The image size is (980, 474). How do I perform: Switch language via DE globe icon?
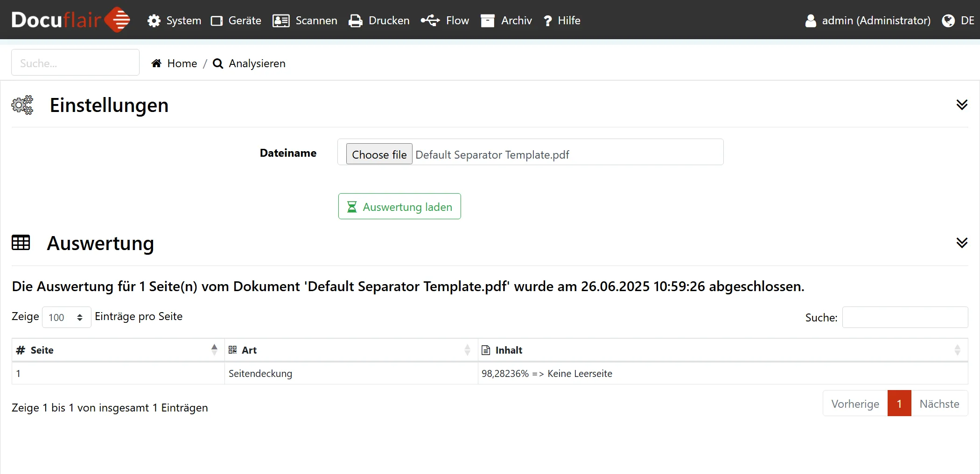tap(948, 21)
